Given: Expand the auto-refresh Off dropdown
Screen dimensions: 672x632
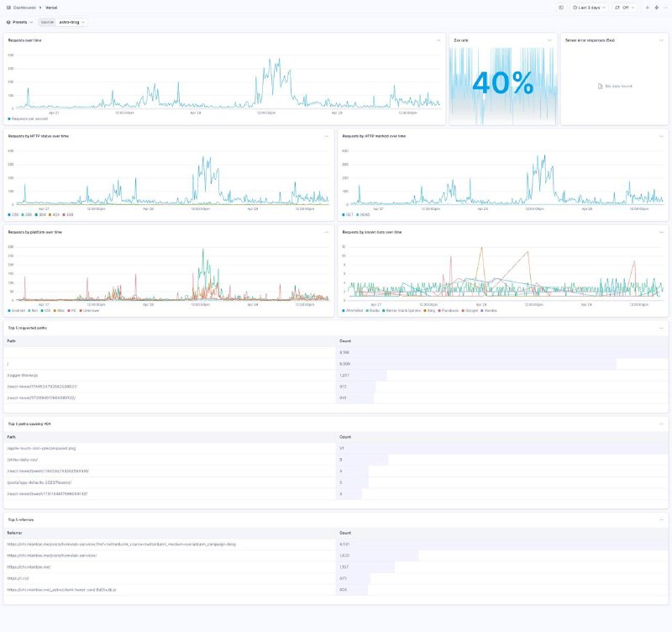Looking at the screenshot, I should click(x=626, y=8).
